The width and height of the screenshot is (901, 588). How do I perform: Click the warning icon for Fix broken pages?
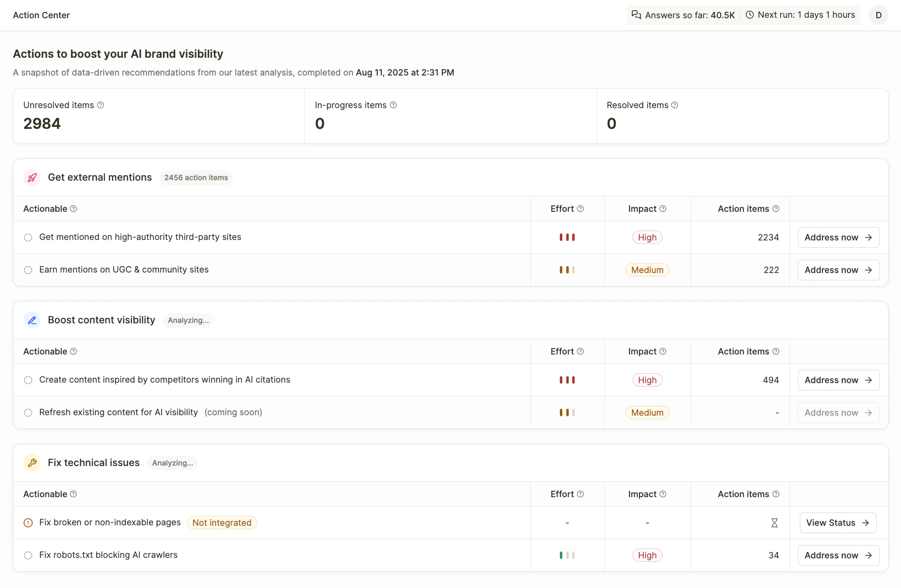coord(28,523)
